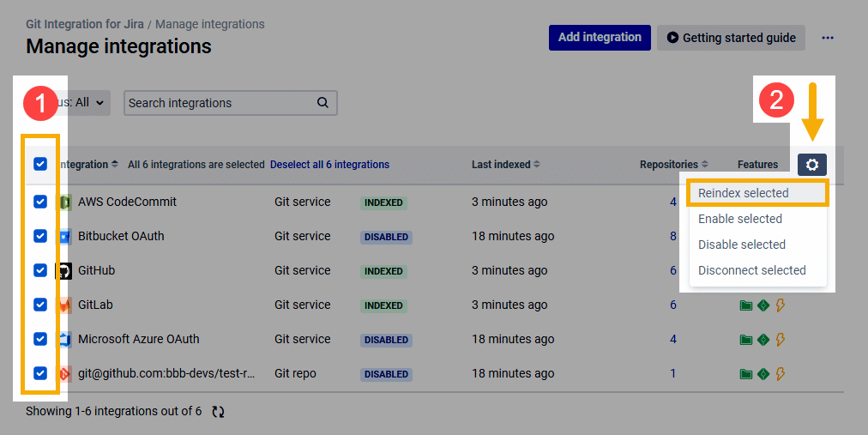
Task: Click the refresh icon beside showing count
Action: coord(219,412)
